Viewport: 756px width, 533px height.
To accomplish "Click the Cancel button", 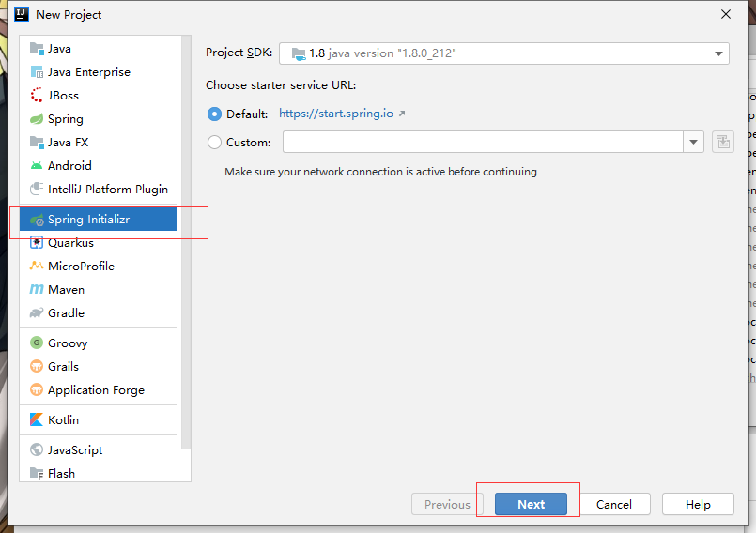I will (614, 504).
